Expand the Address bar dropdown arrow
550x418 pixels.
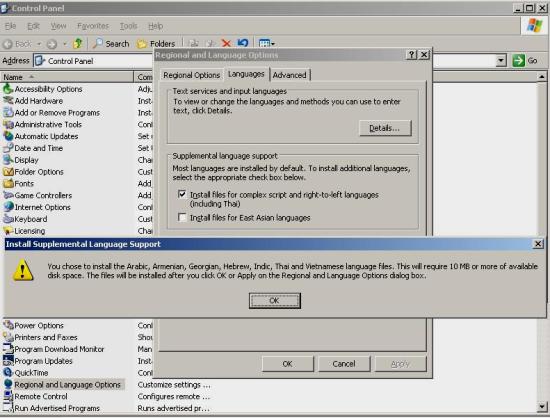pos(501,61)
